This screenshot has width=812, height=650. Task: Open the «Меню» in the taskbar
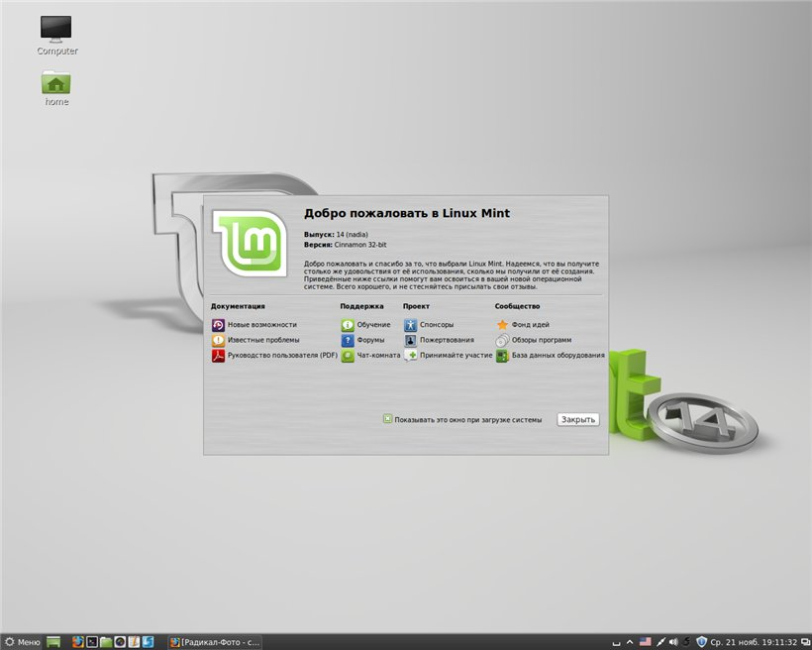pos(22,641)
